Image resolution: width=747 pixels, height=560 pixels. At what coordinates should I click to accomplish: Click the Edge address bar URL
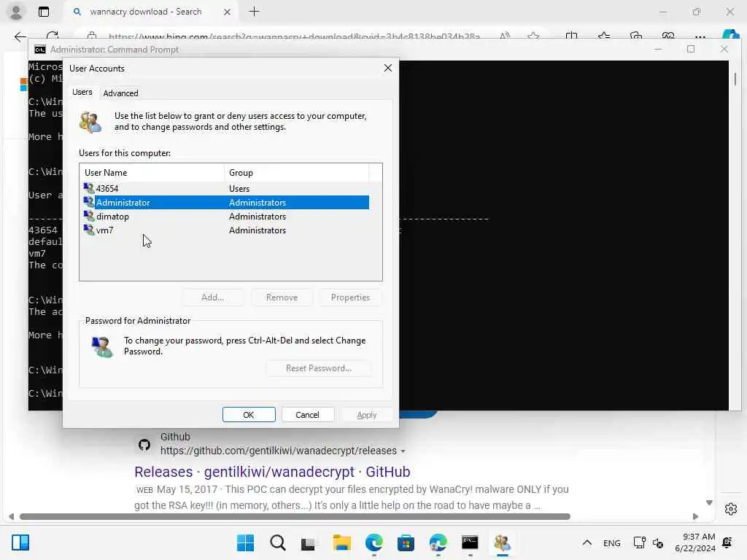[294, 36]
